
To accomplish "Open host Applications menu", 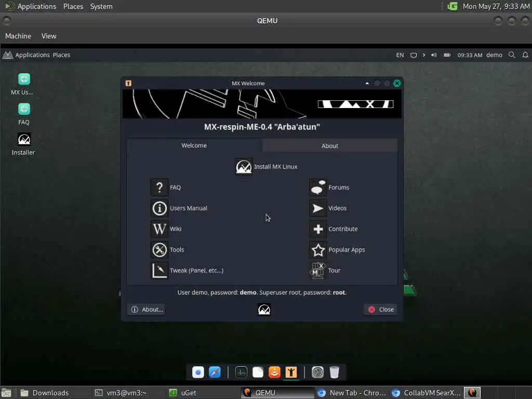I will 37,6.
